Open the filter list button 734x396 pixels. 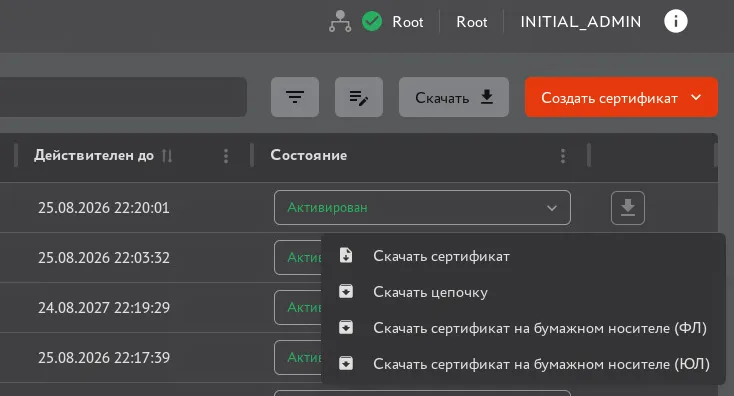tap(295, 97)
